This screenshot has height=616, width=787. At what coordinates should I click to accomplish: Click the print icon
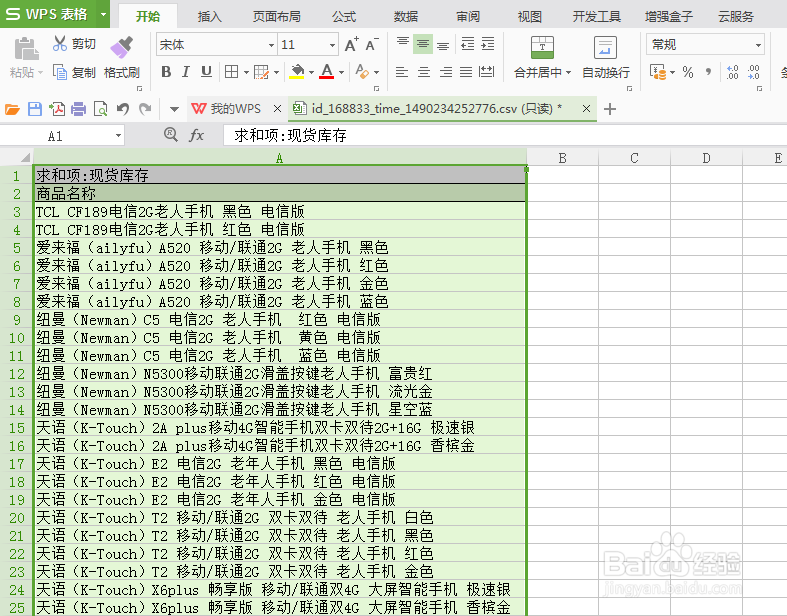[x=78, y=109]
